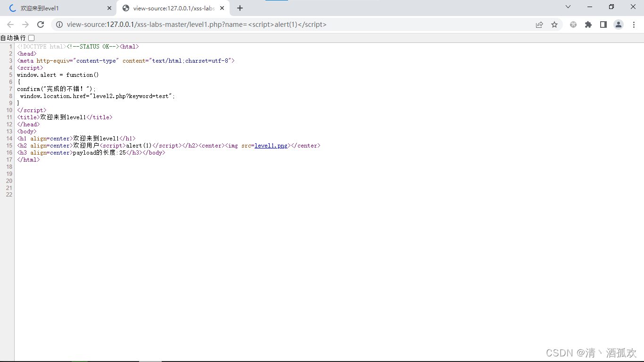Click the <title> tag on line 11
This screenshot has width=644, height=362.
coord(28,117)
